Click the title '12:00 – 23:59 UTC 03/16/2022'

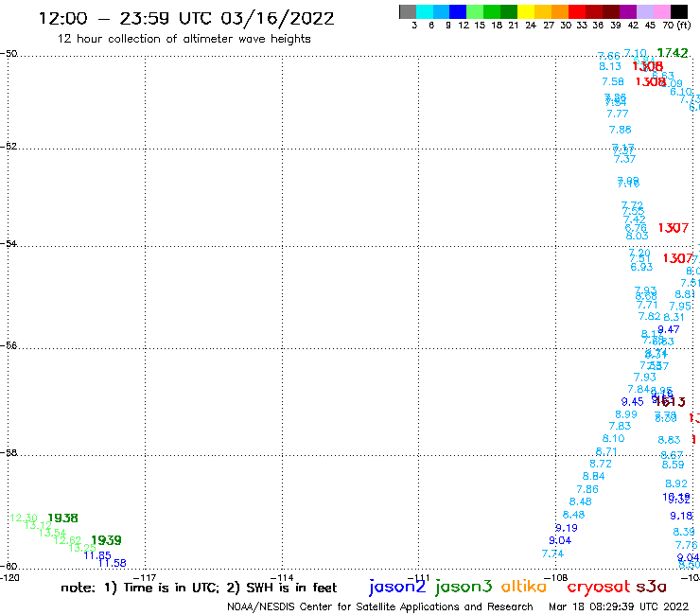pos(186,18)
